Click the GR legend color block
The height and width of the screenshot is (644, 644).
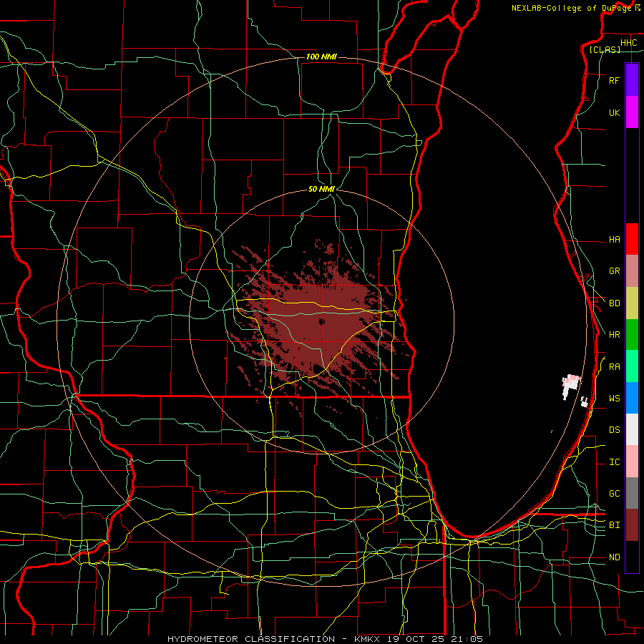click(x=632, y=271)
